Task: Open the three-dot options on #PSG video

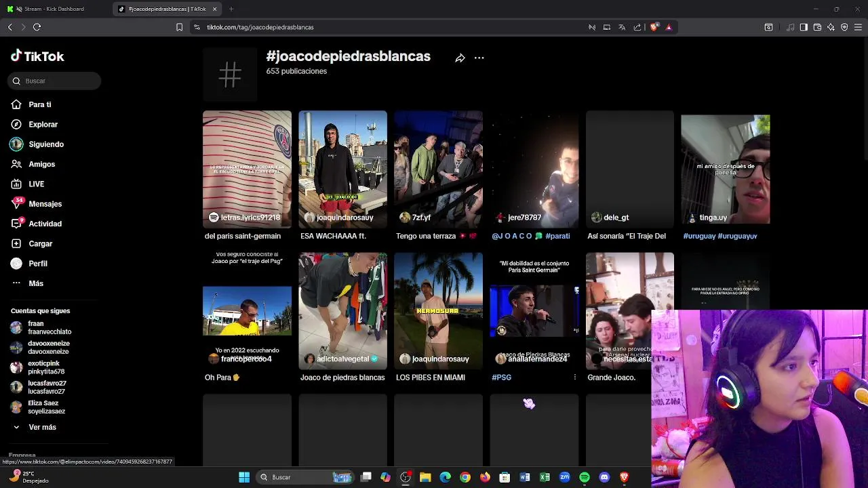Action: [574, 378]
